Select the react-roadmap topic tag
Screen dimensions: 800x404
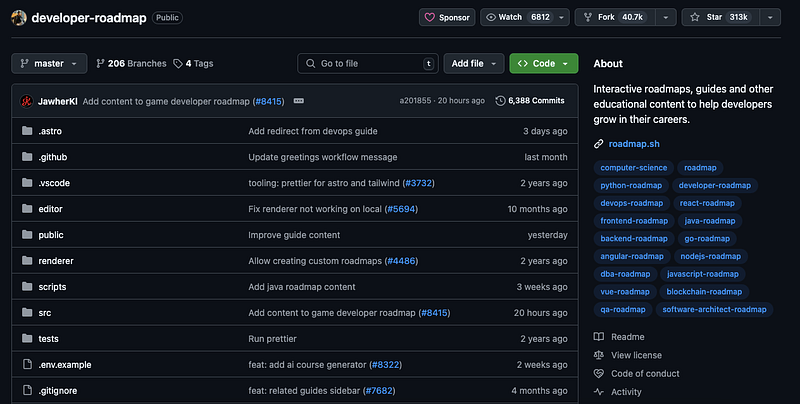tap(707, 203)
